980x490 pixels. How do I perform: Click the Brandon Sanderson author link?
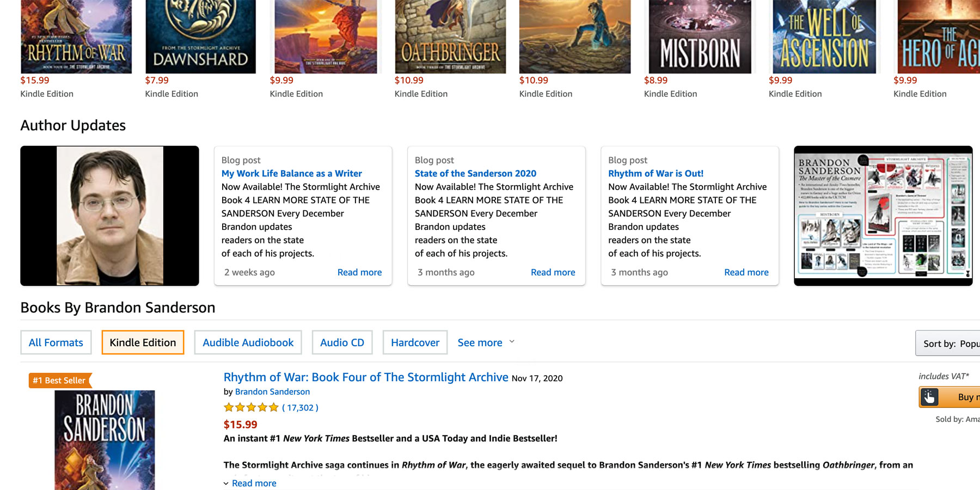[x=272, y=391]
